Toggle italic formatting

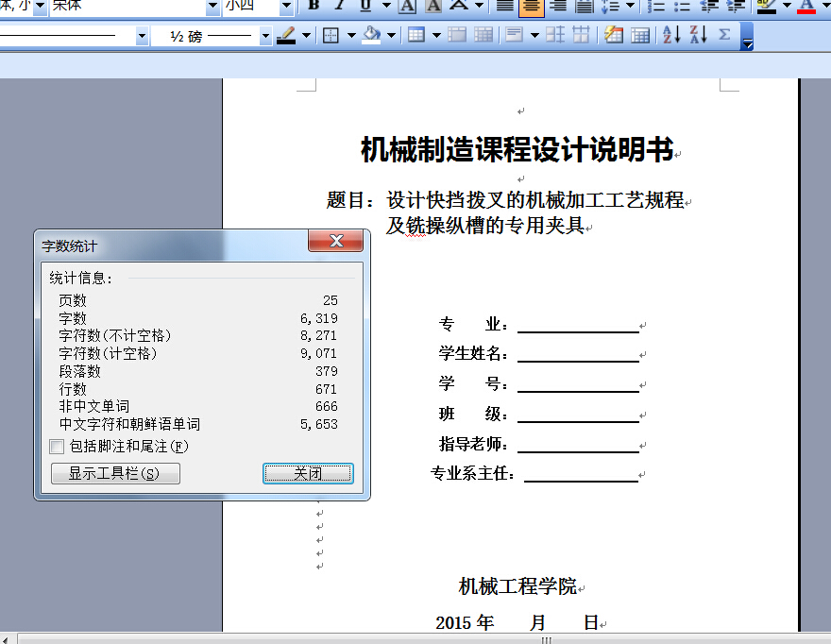[340, 6]
